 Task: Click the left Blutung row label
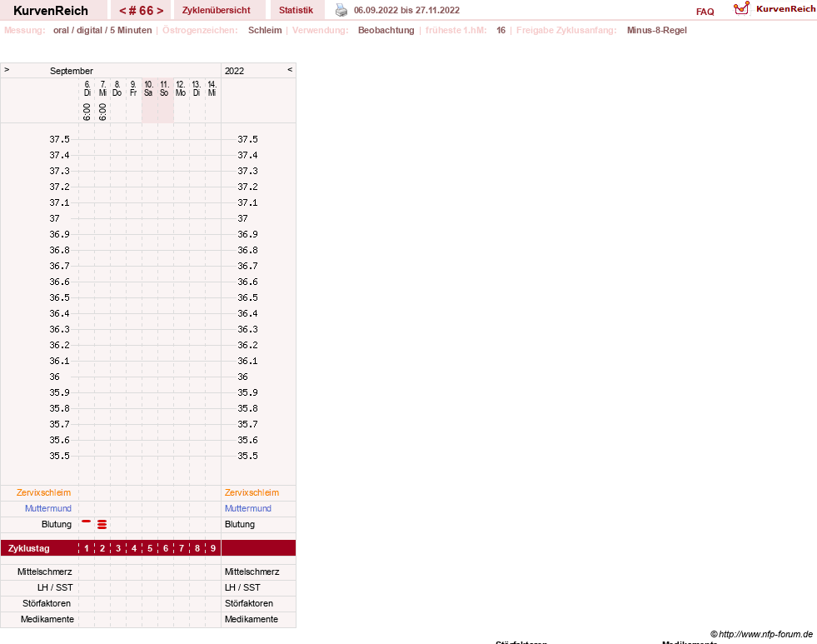point(57,524)
